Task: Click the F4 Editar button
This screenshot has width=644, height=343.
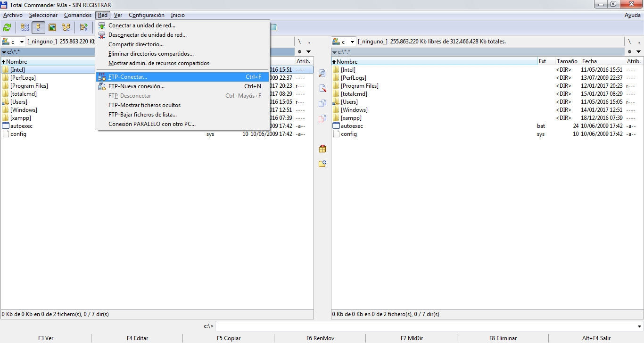Action: (137, 338)
